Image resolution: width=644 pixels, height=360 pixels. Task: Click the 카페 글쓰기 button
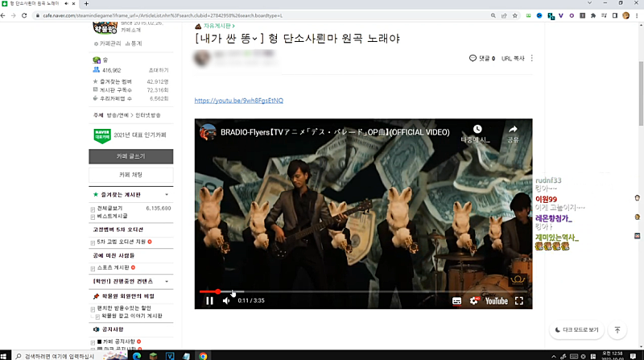tap(130, 156)
